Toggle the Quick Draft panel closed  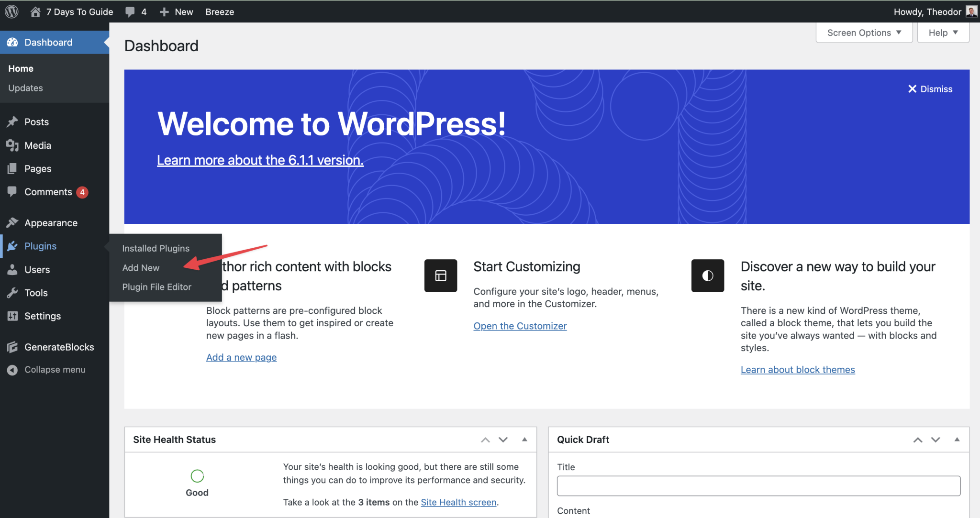[x=957, y=440]
